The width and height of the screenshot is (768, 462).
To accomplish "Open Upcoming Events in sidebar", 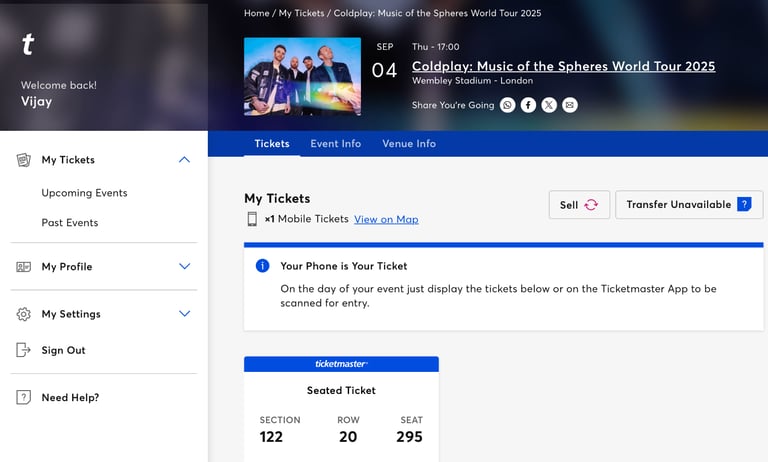I will click(84, 193).
